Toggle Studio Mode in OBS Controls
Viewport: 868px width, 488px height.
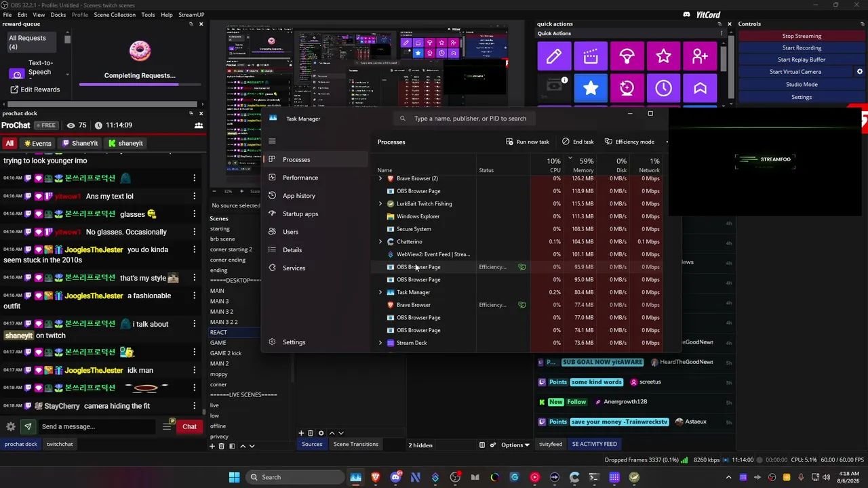802,85
